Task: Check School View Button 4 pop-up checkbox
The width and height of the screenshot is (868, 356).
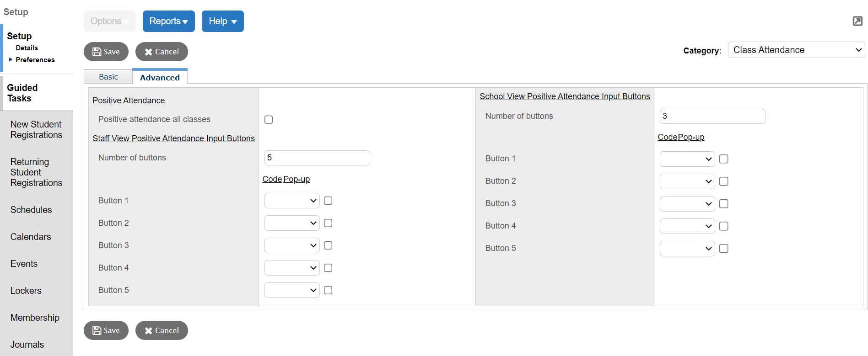Action: [x=724, y=226]
